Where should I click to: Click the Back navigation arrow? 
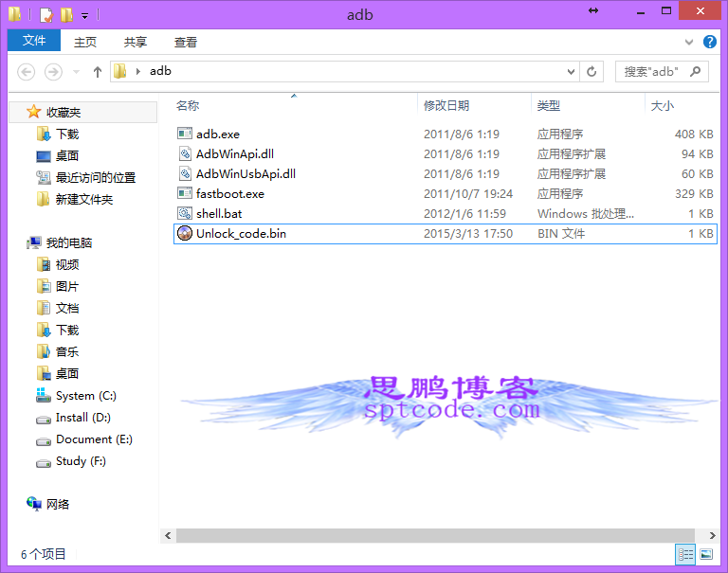click(x=27, y=72)
